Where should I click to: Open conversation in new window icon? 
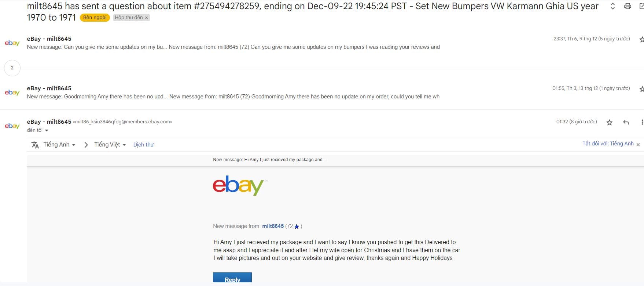coord(641,6)
